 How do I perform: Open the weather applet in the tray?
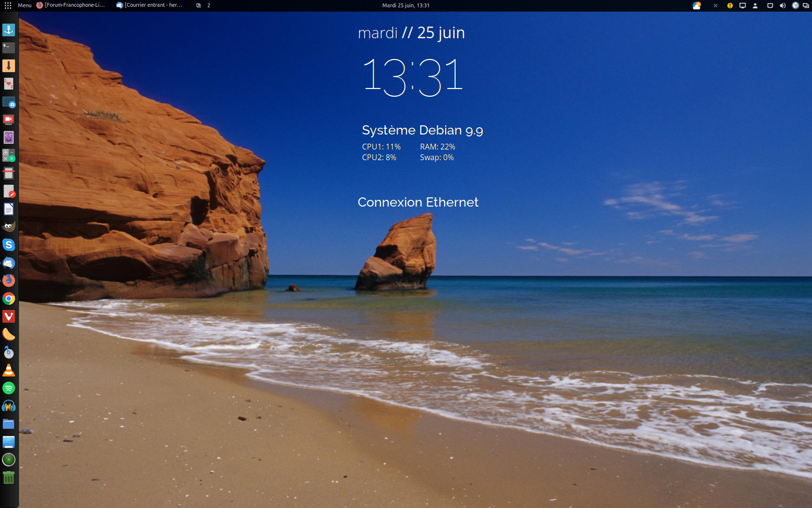(696, 5)
